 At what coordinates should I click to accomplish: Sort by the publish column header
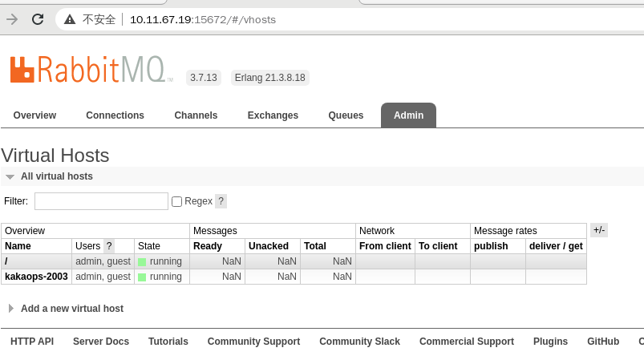(491, 246)
